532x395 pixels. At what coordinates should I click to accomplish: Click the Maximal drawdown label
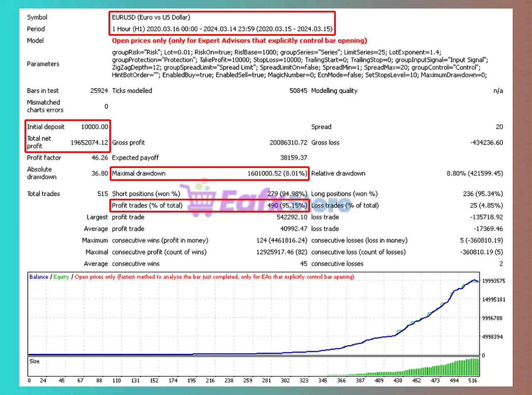tap(139, 173)
